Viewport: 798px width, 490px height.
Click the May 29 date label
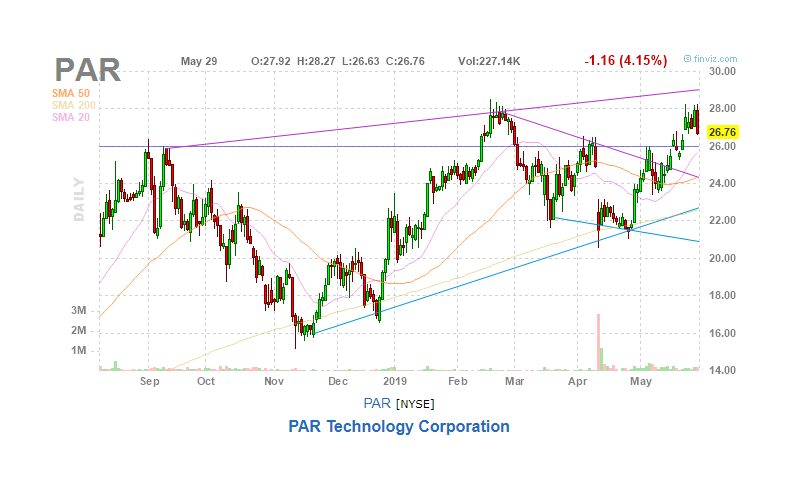click(199, 62)
